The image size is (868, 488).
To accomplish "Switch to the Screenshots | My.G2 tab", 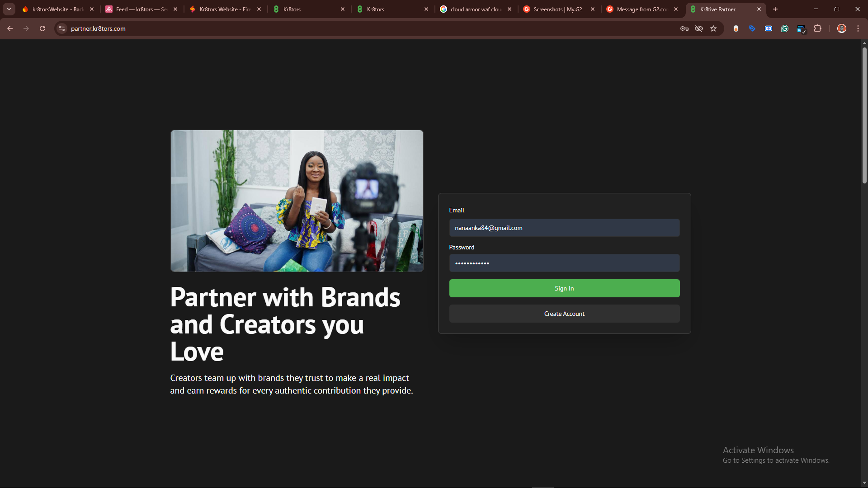I will coord(557,9).
